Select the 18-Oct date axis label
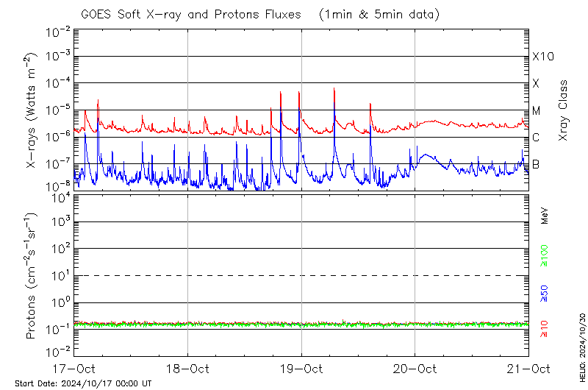This screenshot has width=588, height=390. 188,368
